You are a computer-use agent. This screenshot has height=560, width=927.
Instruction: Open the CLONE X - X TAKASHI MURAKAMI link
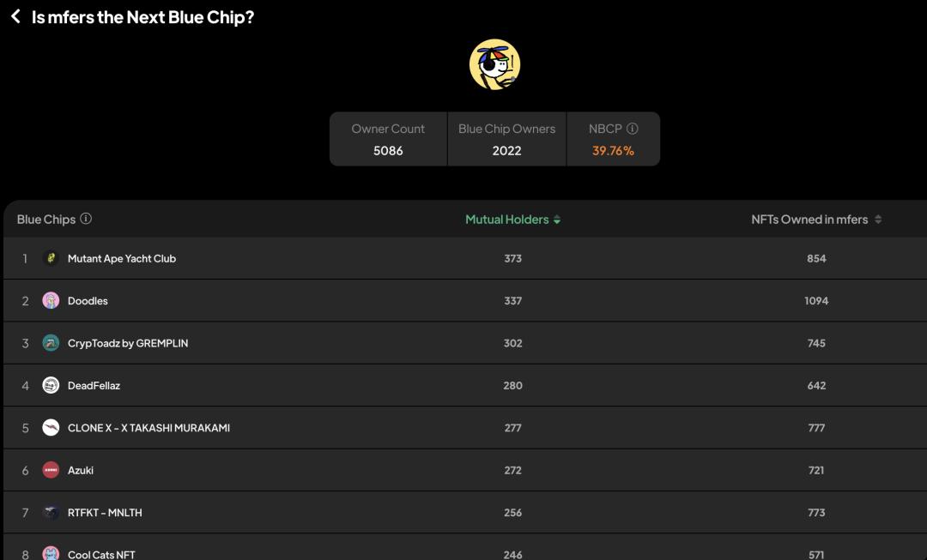tap(148, 428)
